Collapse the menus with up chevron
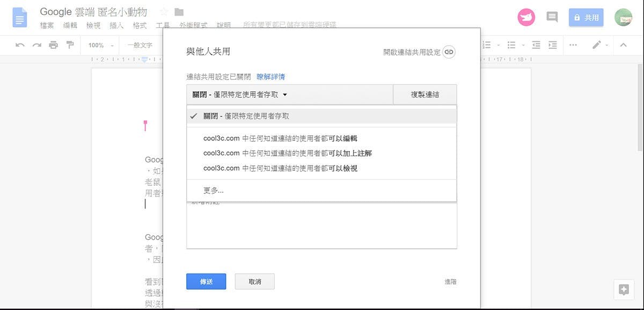Image resolution: width=644 pixels, height=310 pixels. 623,45
